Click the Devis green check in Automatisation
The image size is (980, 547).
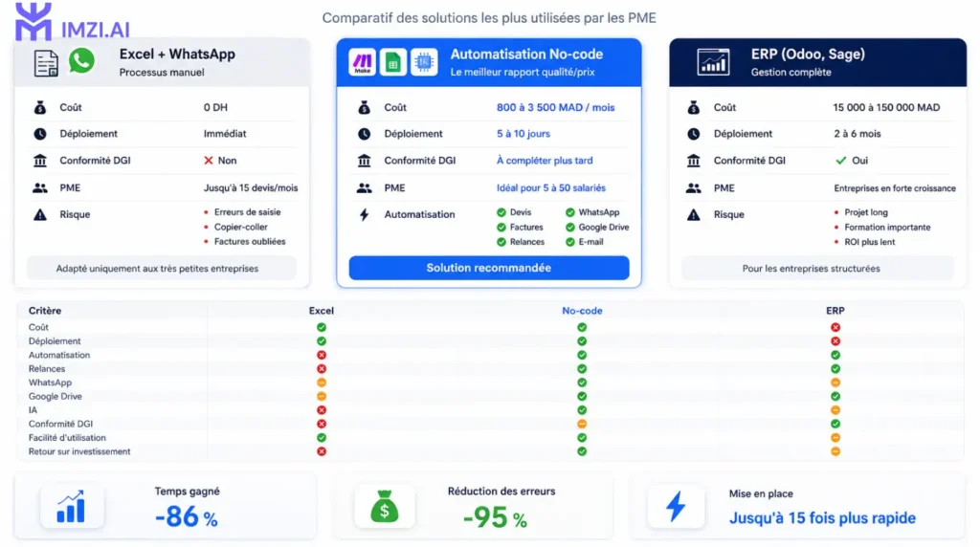[501, 212]
